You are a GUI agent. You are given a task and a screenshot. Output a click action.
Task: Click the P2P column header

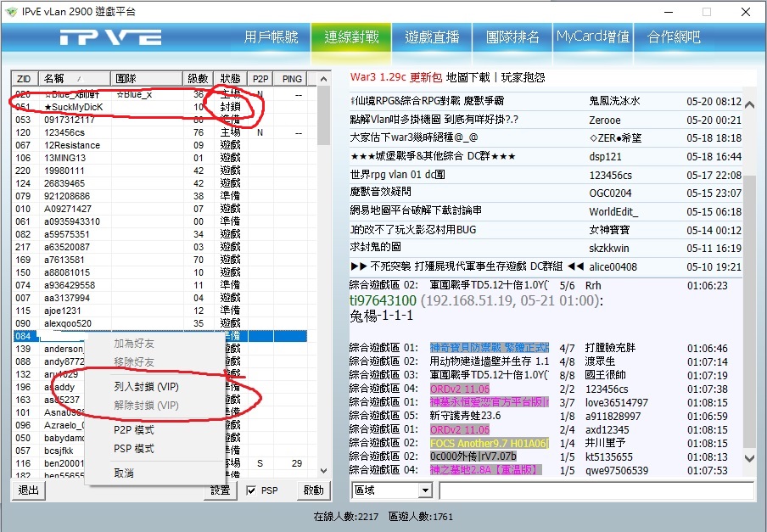pos(260,79)
